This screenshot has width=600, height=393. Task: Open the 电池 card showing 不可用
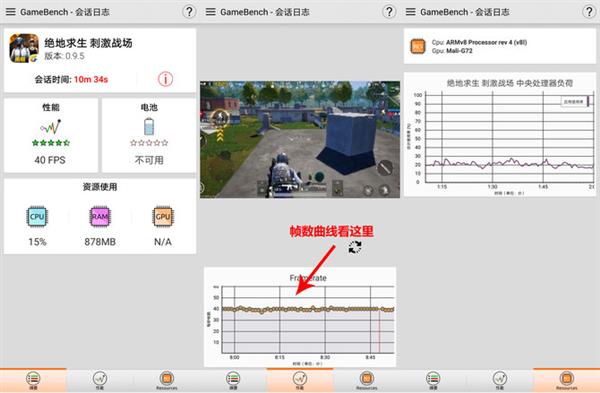149,135
